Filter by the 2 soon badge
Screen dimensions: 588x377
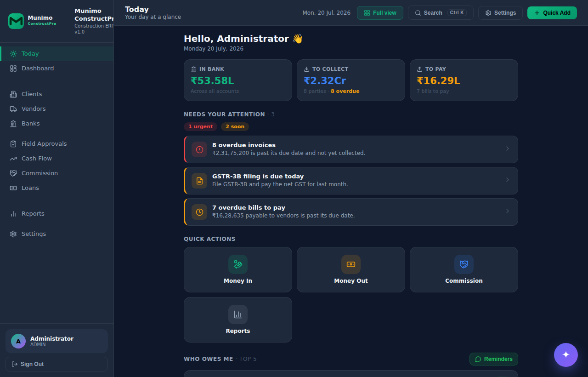click(x=235, y=126)
